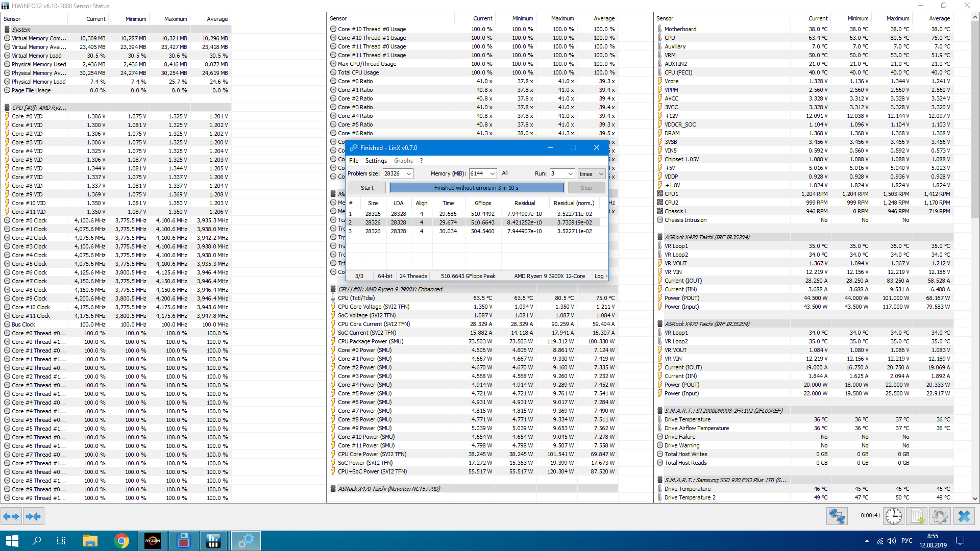Open LinX File menu

[353, 161]
